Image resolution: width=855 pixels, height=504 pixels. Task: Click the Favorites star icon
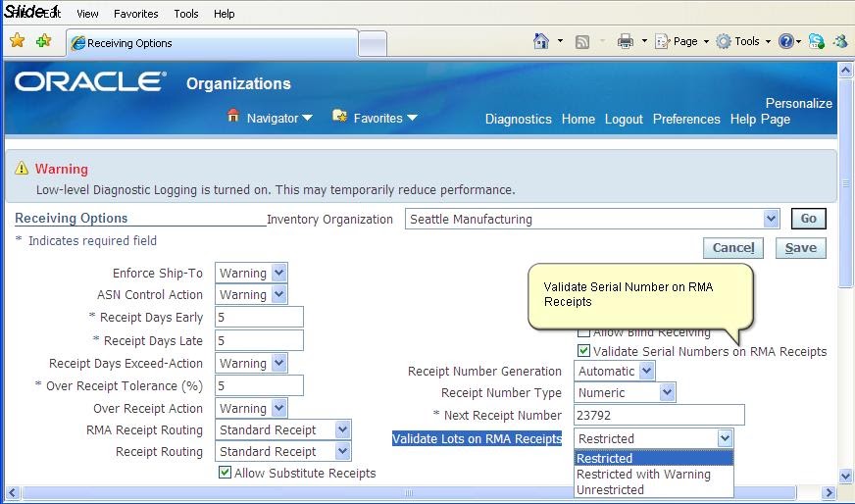18,41
